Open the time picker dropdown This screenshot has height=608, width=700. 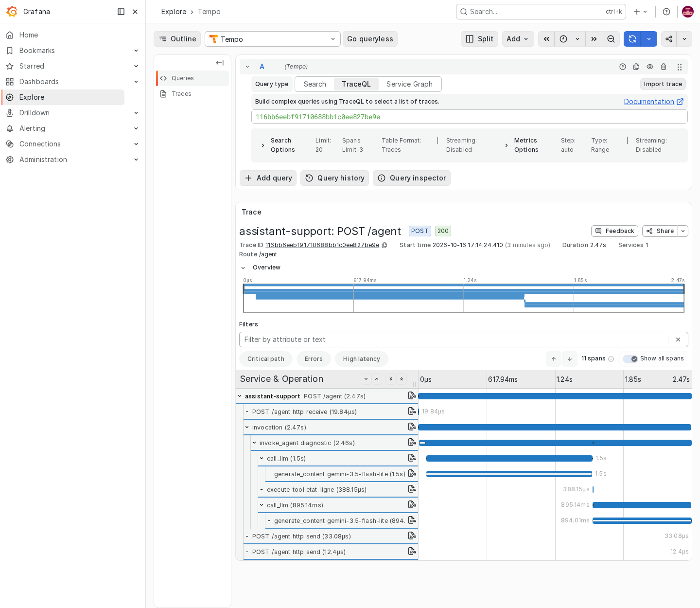pyautogui.click(x=570, y=39)
